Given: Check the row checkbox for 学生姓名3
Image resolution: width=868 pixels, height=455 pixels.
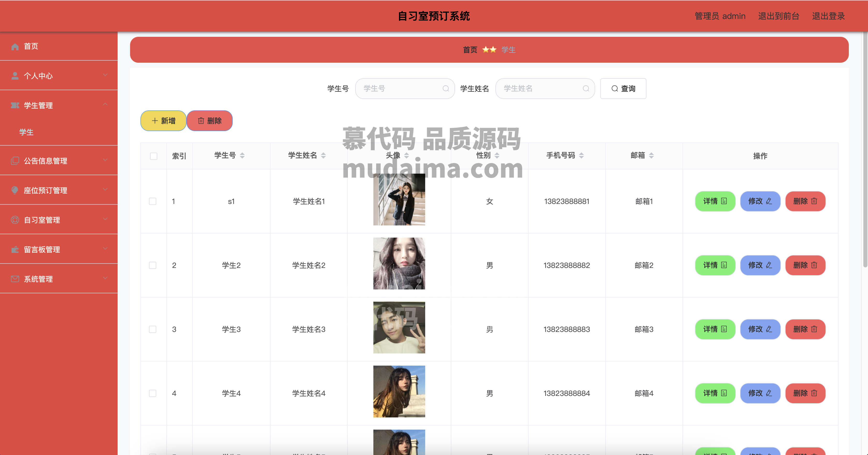Looking at the screenshot, I should click(153, 330).
